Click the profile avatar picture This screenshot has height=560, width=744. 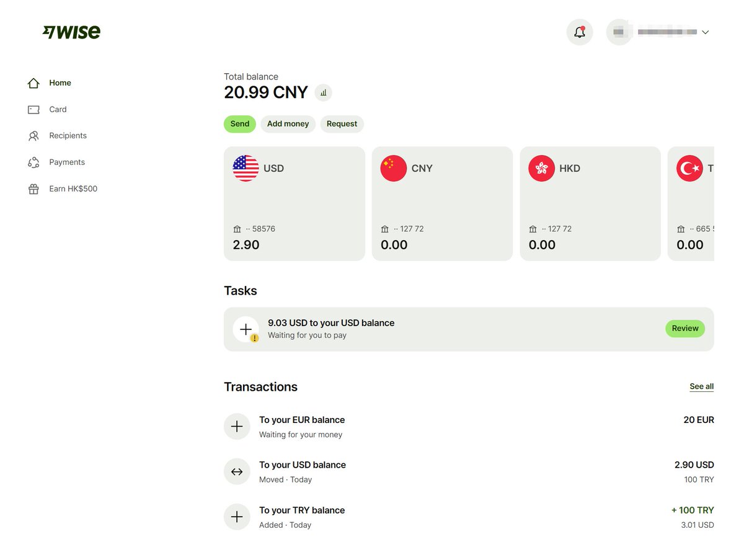click(x=619, y=32)
